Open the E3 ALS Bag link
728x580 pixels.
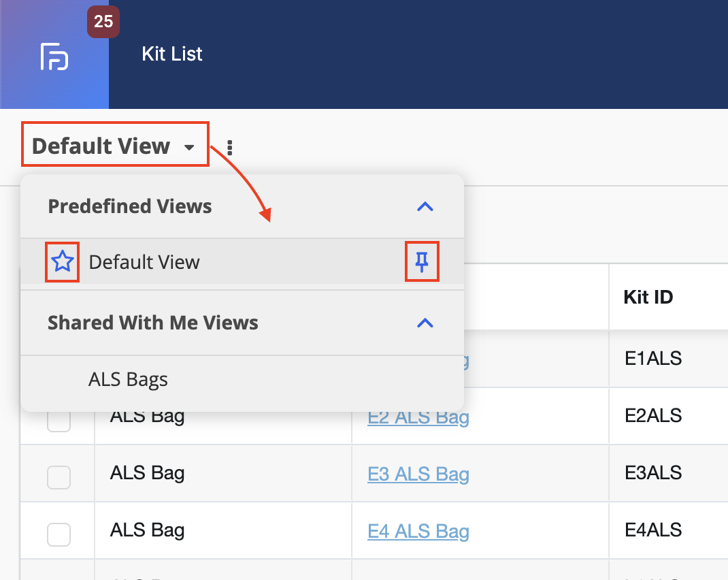[x=418, y=474]
